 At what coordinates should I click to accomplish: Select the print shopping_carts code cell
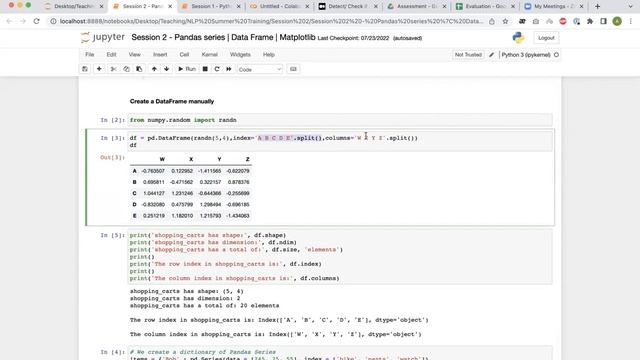click(x=340, y=257)
